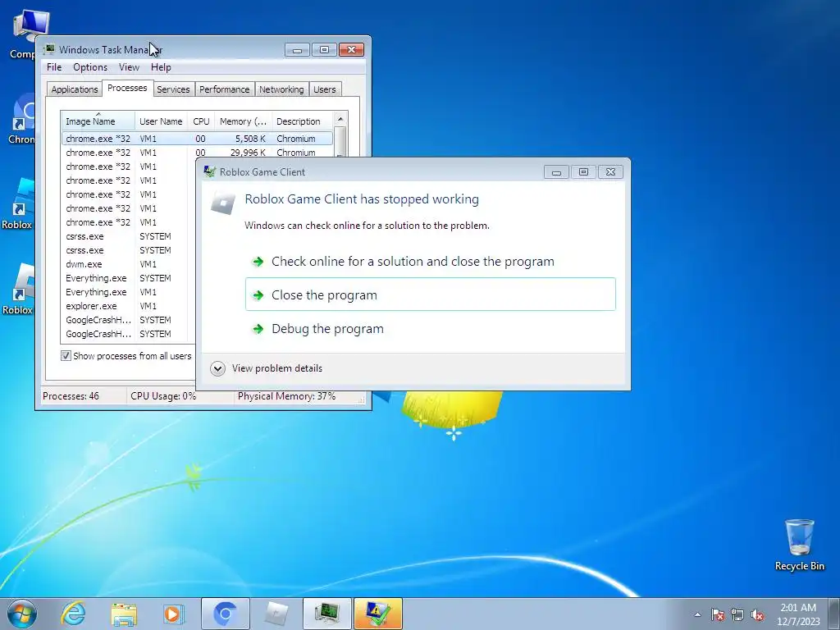
Task: Click Processes: 46 in status bar
Action: 71,396
